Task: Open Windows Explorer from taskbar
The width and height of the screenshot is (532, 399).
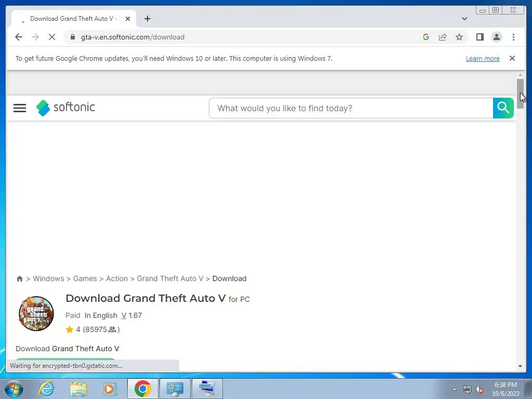Action: (78, 389)
